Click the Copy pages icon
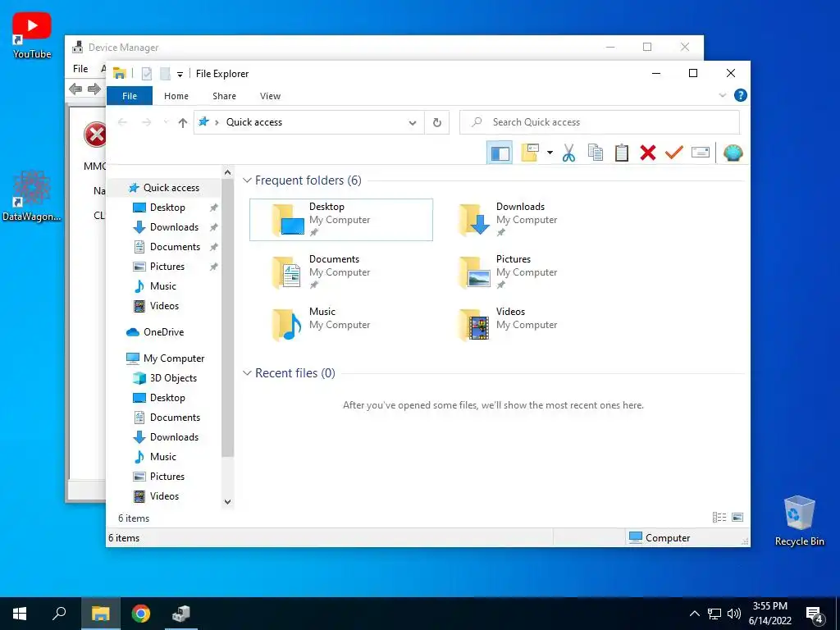The height and width of the screenshot is (630, 840). 596,153
